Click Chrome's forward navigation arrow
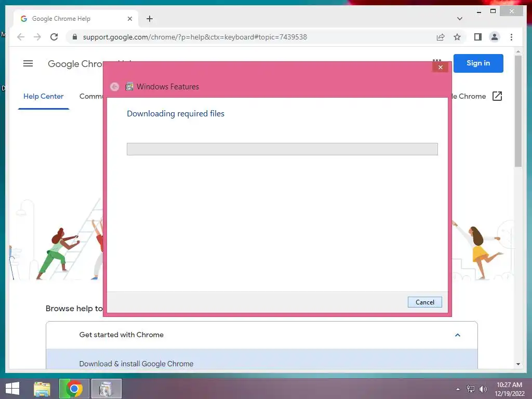Image resolution: width=532 pixels, height=399 pixels. pos(37,37)
